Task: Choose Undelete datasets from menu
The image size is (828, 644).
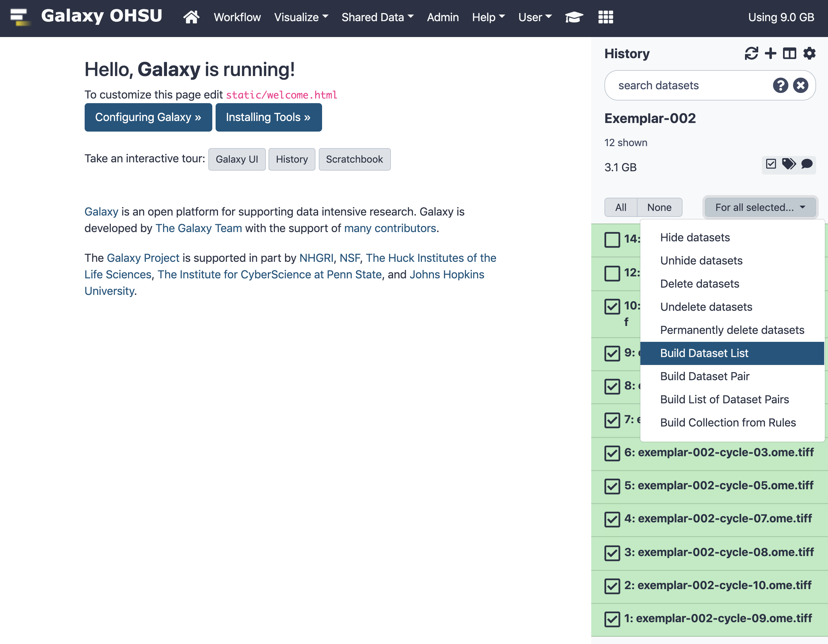Action: point(732,307)
